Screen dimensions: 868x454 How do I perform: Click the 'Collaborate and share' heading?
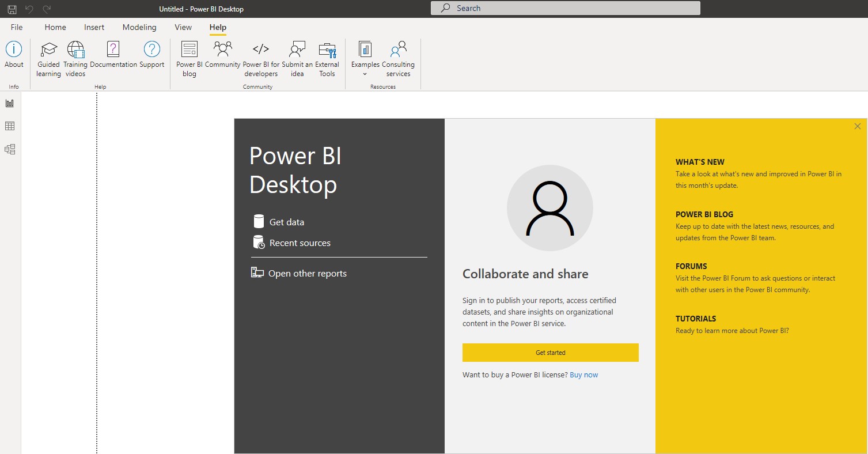pos(525,274)
